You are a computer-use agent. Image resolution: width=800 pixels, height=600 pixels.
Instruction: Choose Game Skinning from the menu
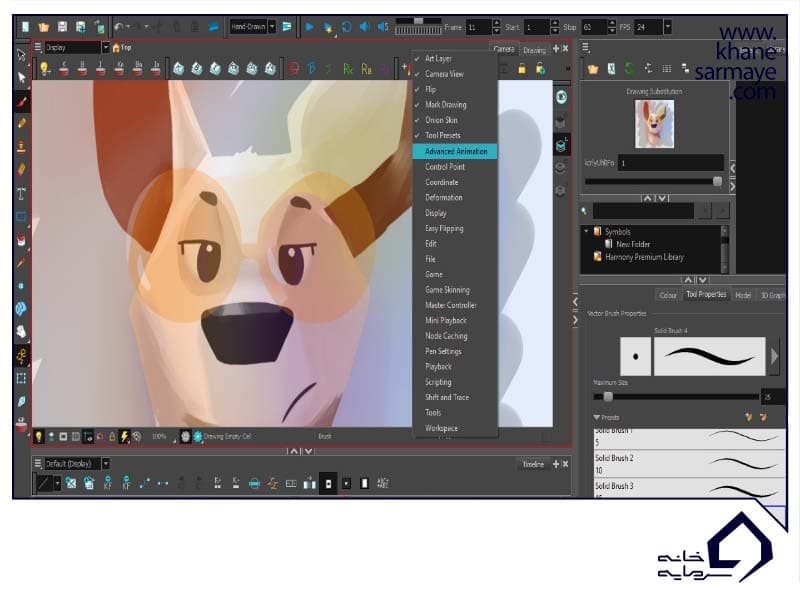[x=455, y=290]
